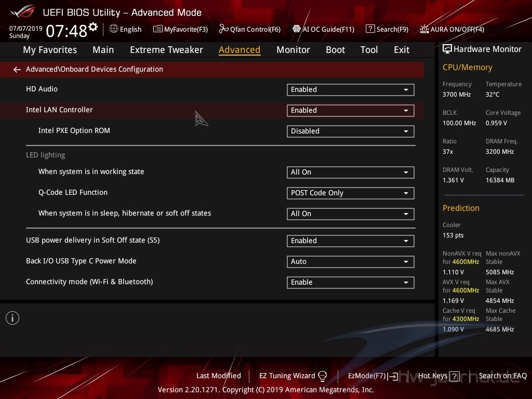Switch to Exit tab
The width and height of the screenshot is (532, 399).
[x=402, y=50]
